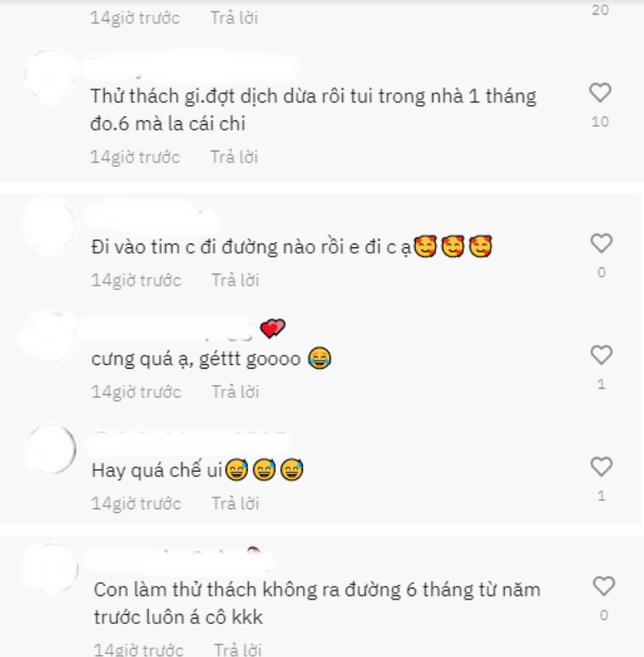Open avatar beside 'Hay quá chế ui' comment
The image size is (644, 657).
coord(50,449)
